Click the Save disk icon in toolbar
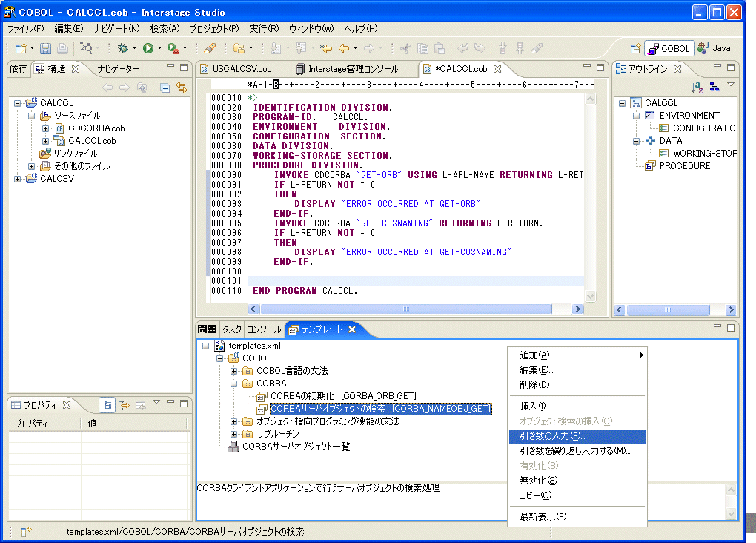This screenshot has height=543, width=756. [45, 48]
